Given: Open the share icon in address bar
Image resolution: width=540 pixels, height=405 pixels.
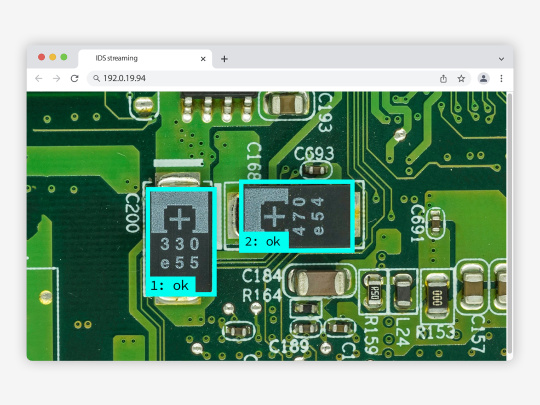Looking at the screenshot, I should tap(443, 79).
